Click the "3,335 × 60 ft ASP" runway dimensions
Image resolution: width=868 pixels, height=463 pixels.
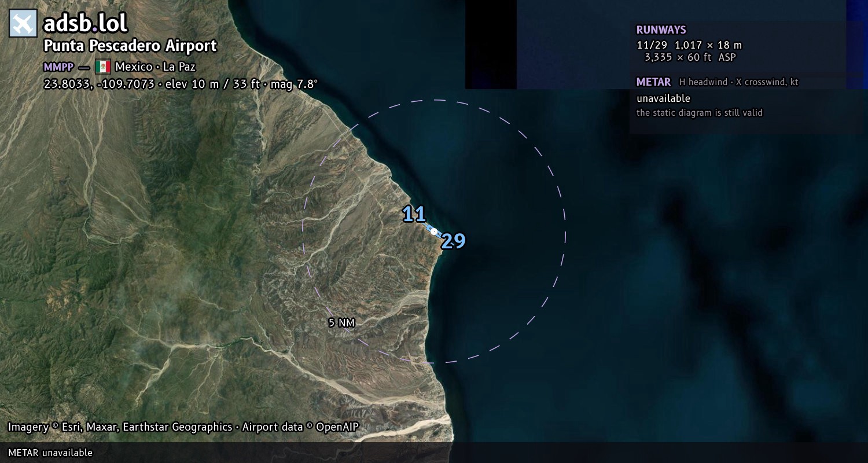tap(690, 57)
